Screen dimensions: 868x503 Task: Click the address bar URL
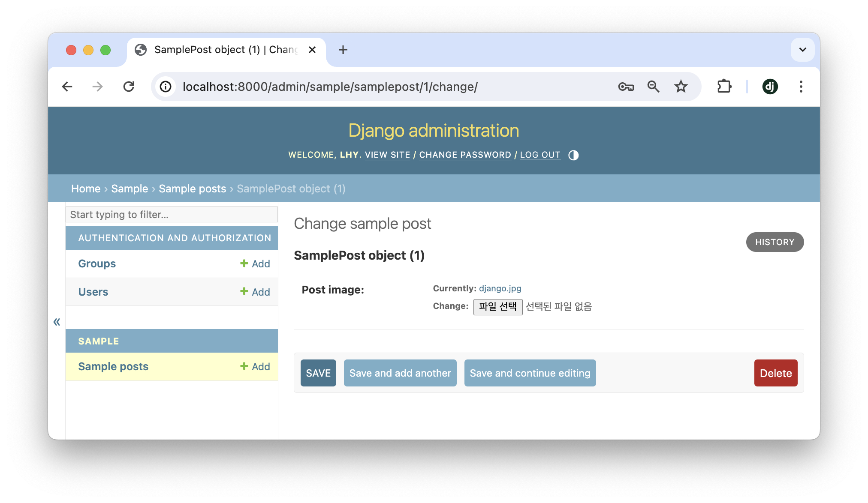click(330, 87)
